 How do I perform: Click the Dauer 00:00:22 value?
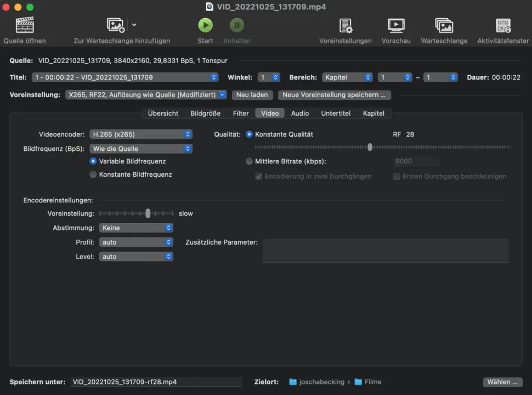(506, 77)
